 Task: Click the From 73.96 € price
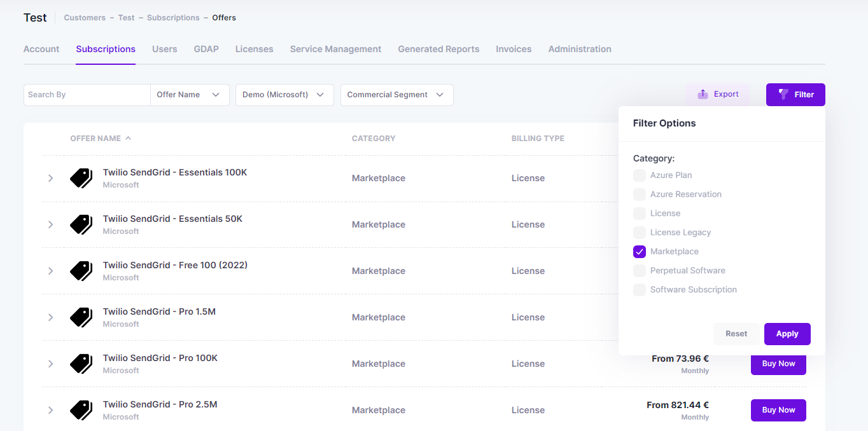point(680,359)
